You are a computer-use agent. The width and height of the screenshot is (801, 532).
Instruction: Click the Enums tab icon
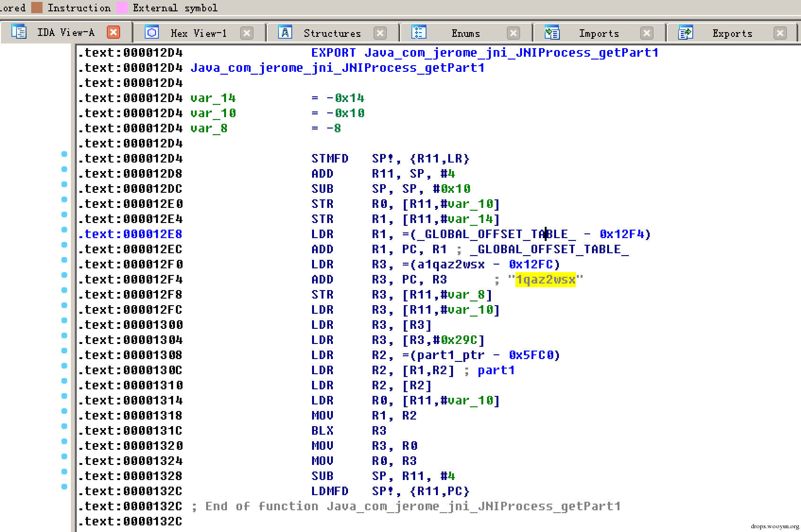click(418, 32)
